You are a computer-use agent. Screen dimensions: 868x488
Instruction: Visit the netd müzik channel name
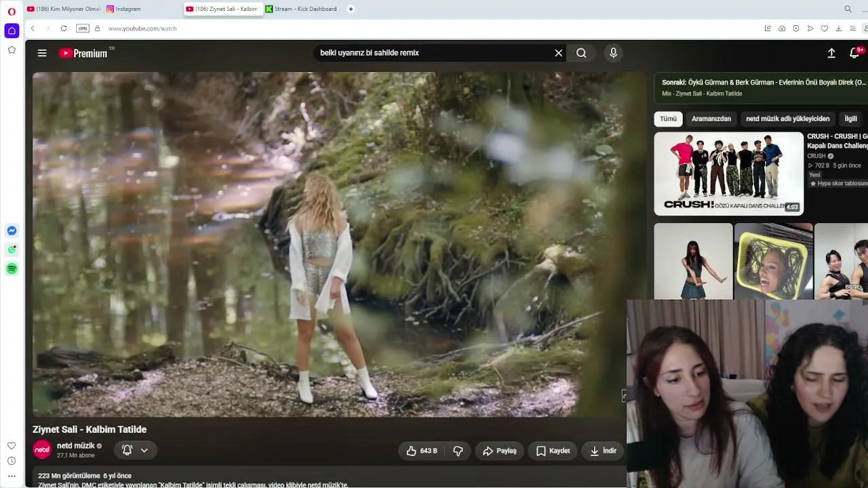click(x=76, y=446)
